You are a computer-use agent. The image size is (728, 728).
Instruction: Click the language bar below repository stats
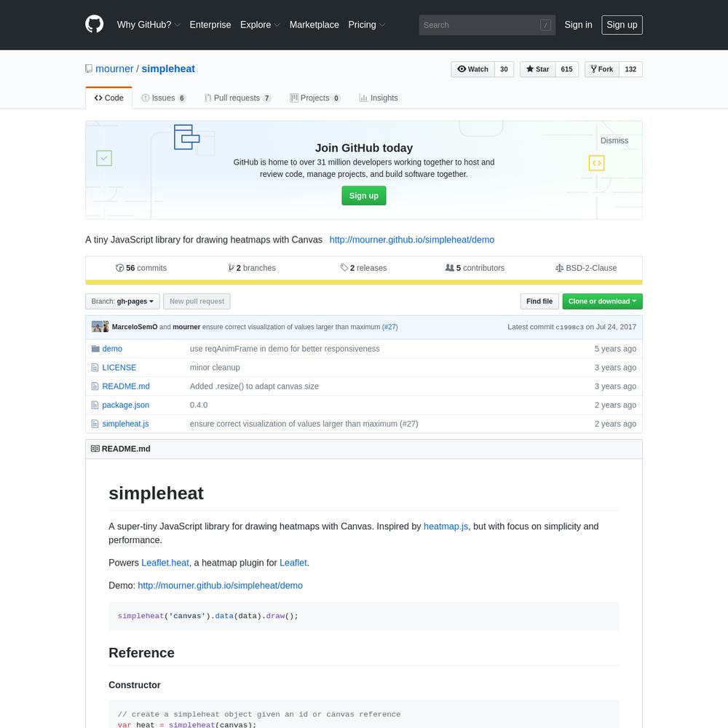tap(364, 282)
